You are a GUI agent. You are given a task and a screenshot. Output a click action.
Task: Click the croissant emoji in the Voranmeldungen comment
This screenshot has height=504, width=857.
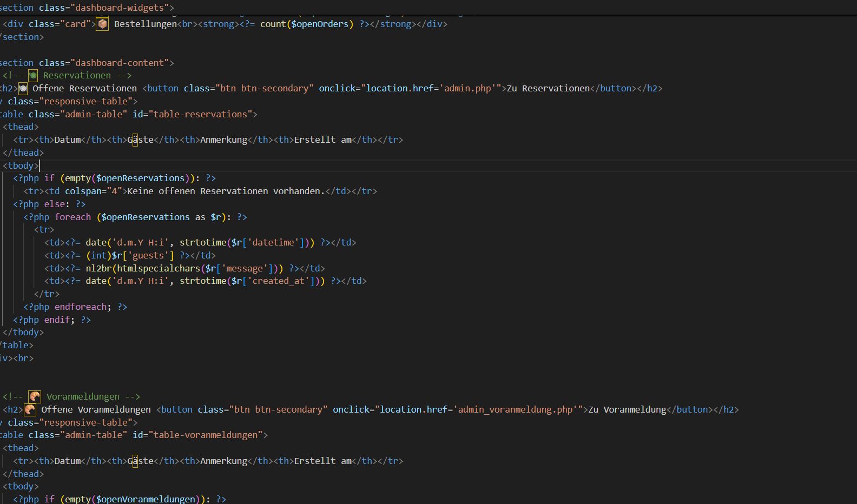click(x=35, y=397)
